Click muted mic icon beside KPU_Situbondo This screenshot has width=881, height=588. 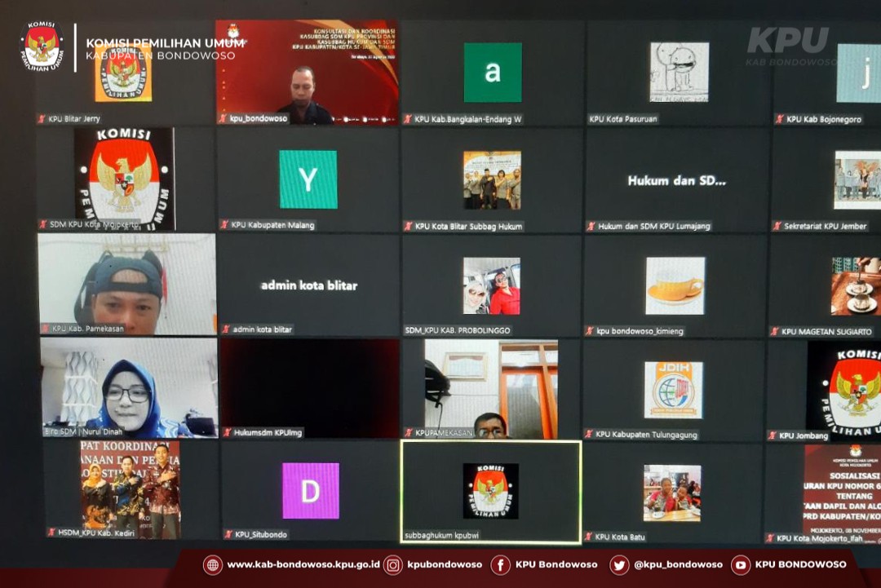coord(228,534)
